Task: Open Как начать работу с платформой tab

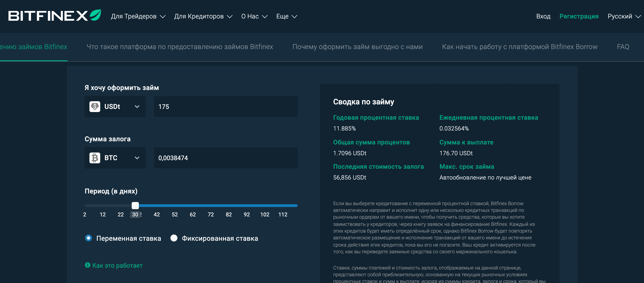Action: coord(520,47)
